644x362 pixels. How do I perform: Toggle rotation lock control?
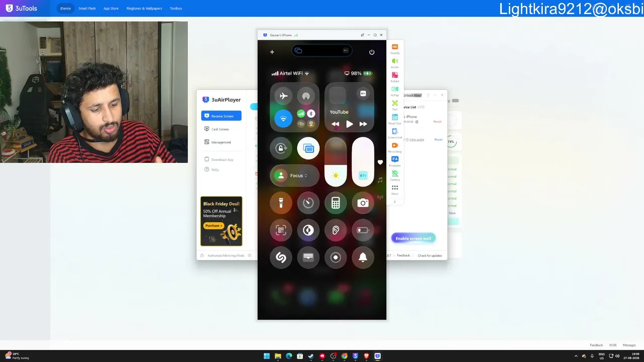click(x=281, y=148)
